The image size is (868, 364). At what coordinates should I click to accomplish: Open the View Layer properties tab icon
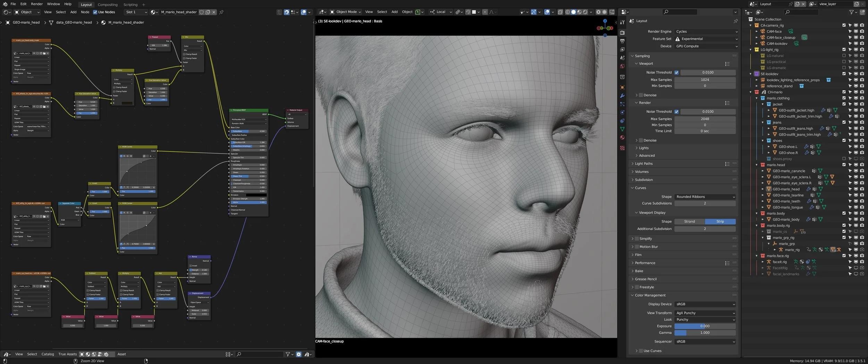622,49
